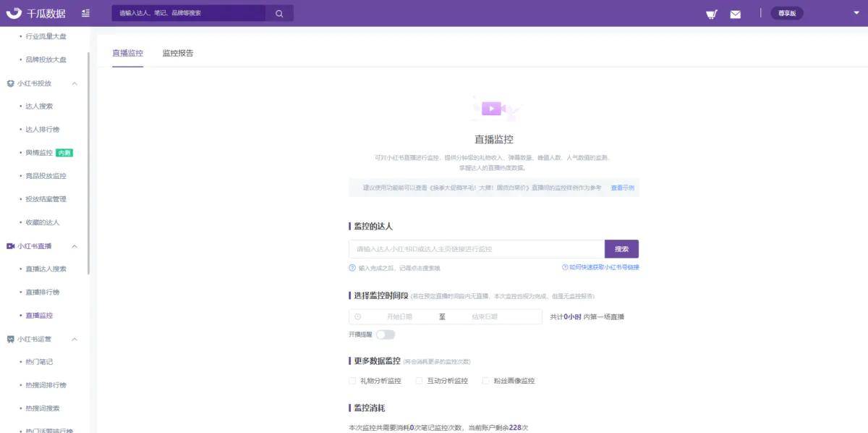Image resolution: width=868 pixels, height=433 pixels.
Task: Open the shopping cart icon
Action: [712, 14]
